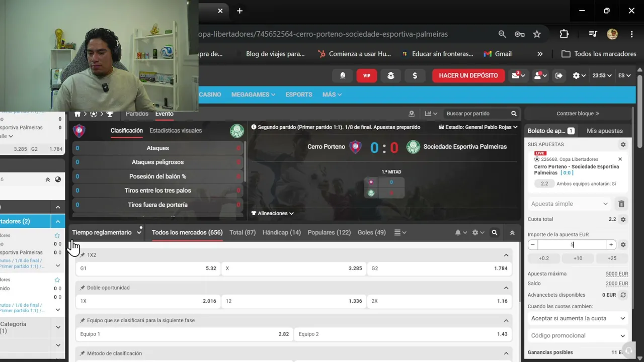Viewport: 644px width, 362px height.
Task: Open the markets bell notification menu
Action: (461, 233)
